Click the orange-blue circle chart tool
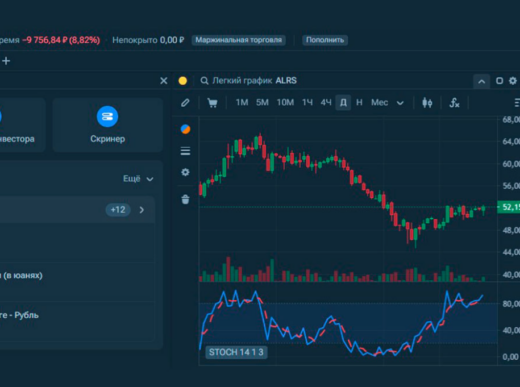The height and width of the screenshot is (387, 520). pos(185,129)
